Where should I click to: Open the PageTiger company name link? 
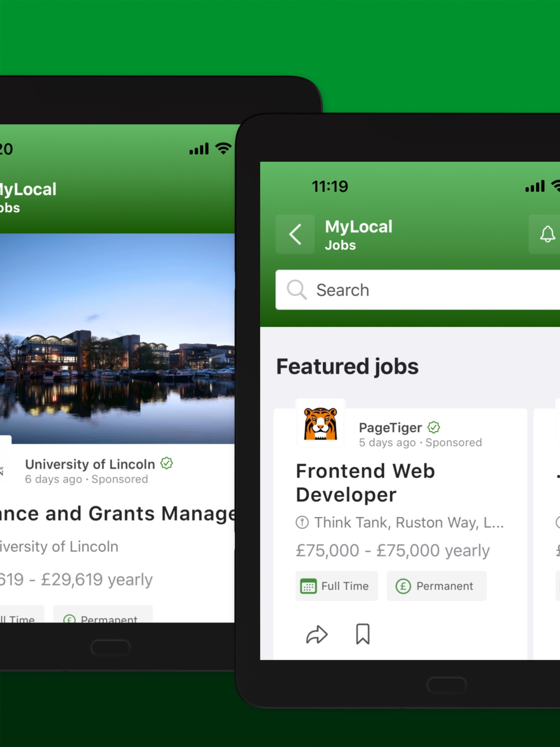390,428
